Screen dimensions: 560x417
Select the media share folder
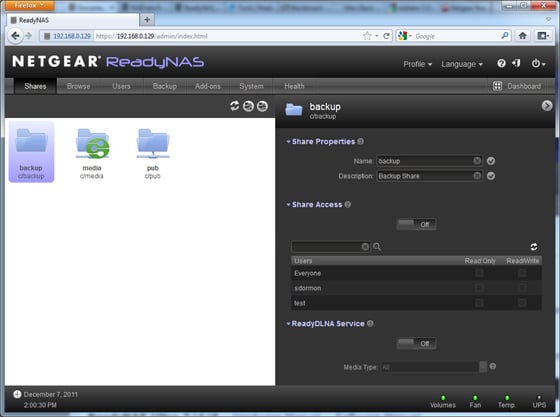(x=92, y=154)
